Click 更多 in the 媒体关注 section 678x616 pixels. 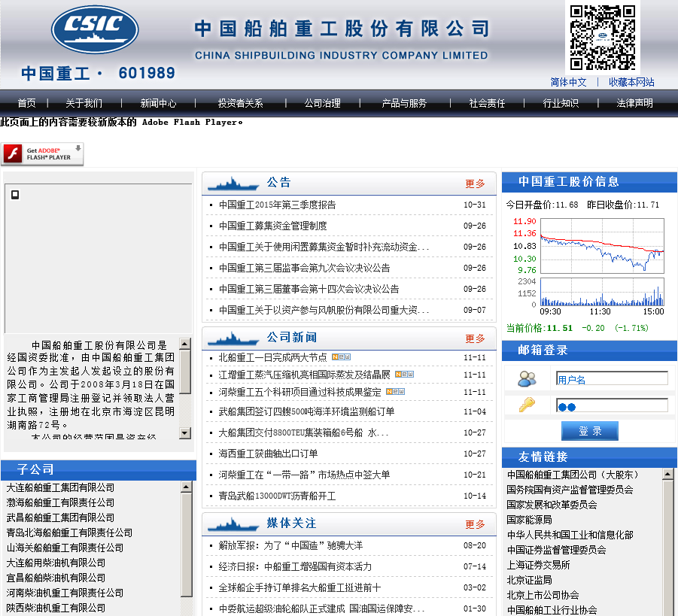(x=475, y=524)
